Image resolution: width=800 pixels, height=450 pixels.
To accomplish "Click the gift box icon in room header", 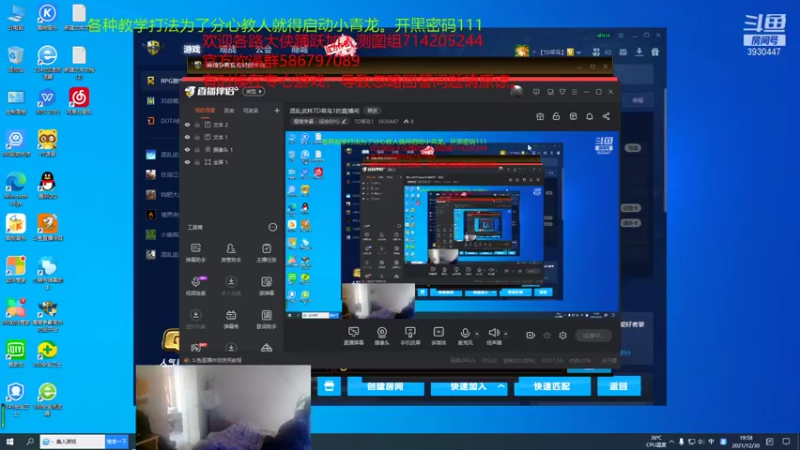I will click(540, 116).
